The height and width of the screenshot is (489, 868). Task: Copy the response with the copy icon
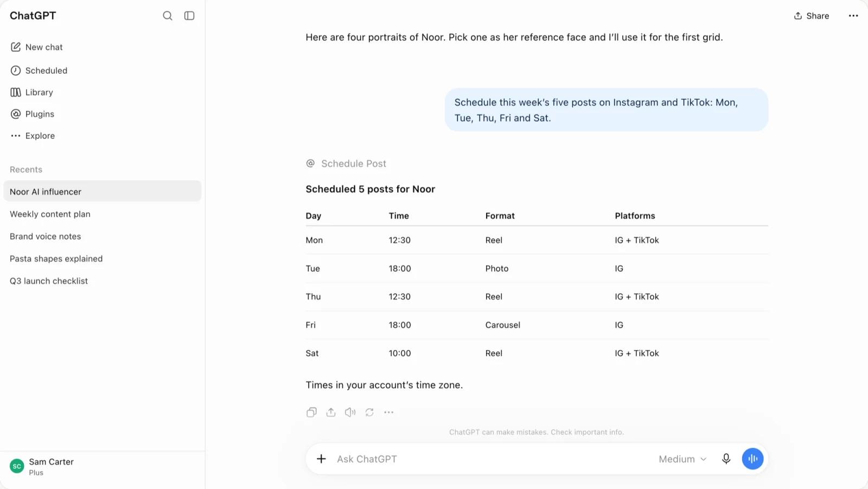tap(311, 412)
